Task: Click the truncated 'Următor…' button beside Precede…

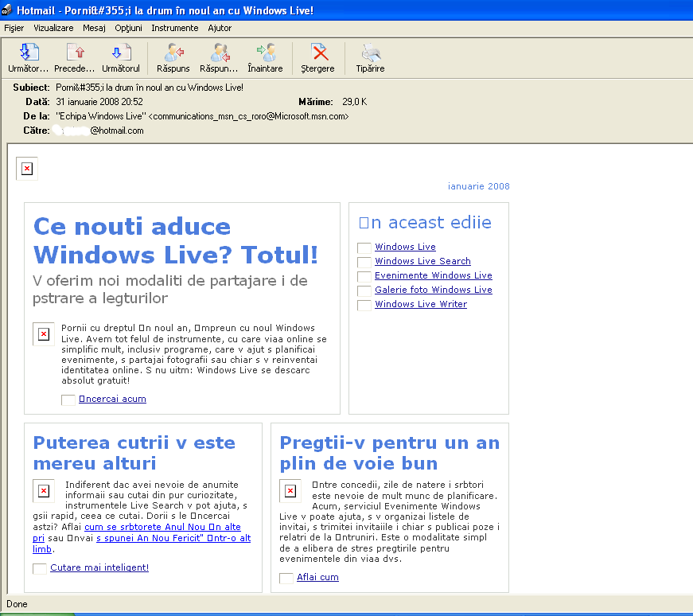Action: tap(29, 58)
